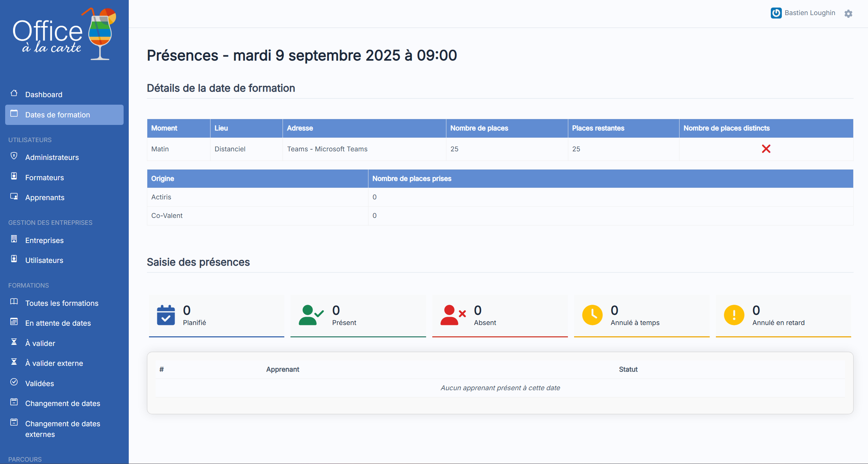Screen dimensions: 868x464
Task: Open the Dates de formation menu item
Action: click(58, 115)
